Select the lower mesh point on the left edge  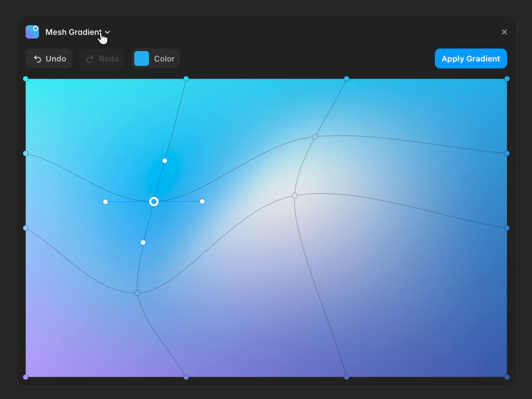pos(26,228)
